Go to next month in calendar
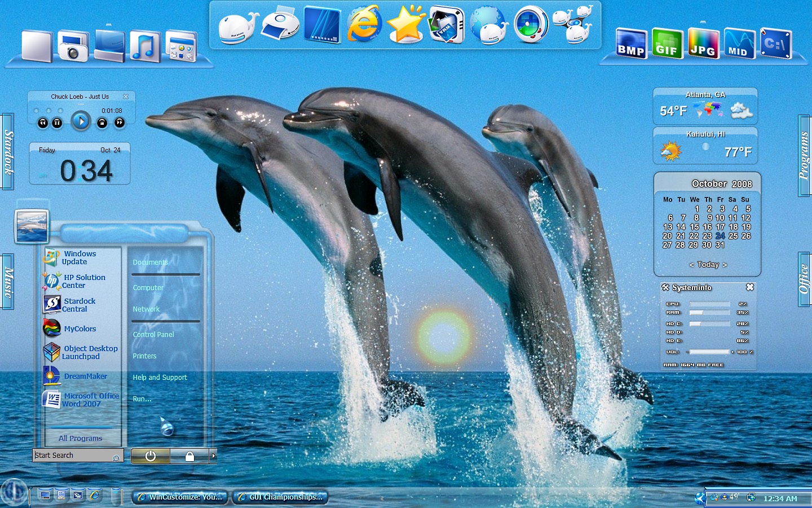The width and height of the screenshot is (812, 508). click(x=725, y=265)
